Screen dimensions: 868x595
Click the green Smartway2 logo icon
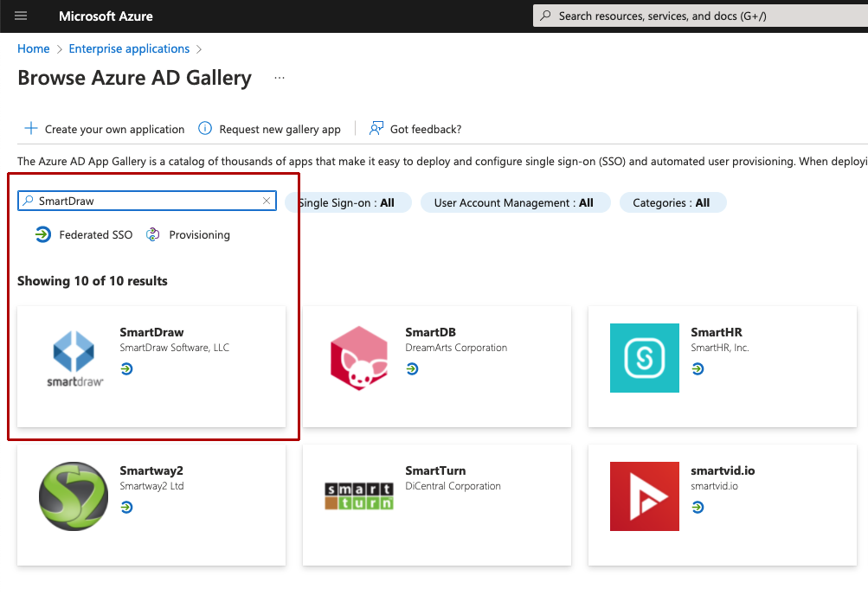pos(74,496)
